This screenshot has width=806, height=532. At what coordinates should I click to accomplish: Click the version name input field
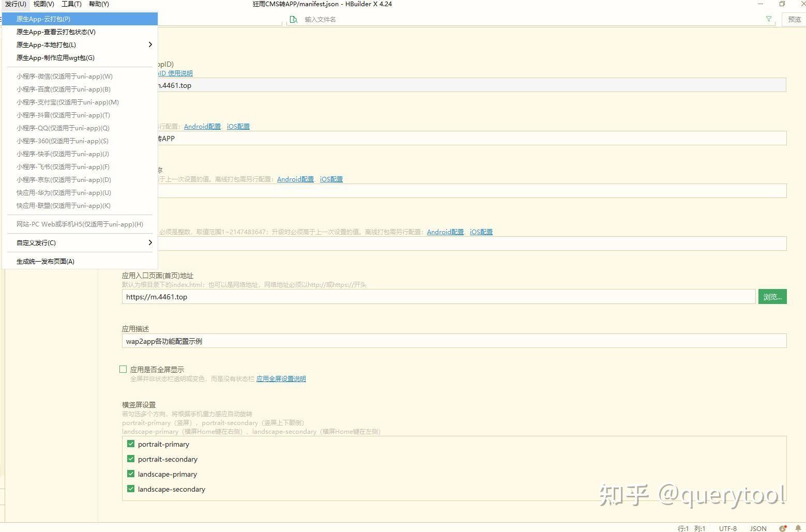coord(472,191)
